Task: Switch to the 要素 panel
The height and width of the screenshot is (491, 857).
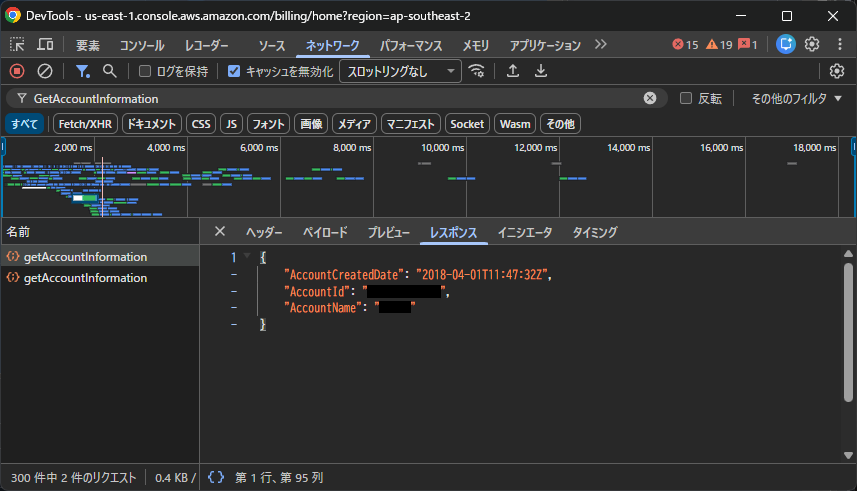Action: (x=87, y=45)
